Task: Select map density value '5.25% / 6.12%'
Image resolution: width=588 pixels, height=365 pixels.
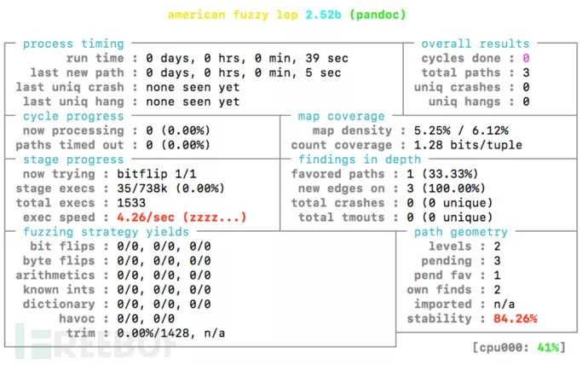Action: [461, 130]
